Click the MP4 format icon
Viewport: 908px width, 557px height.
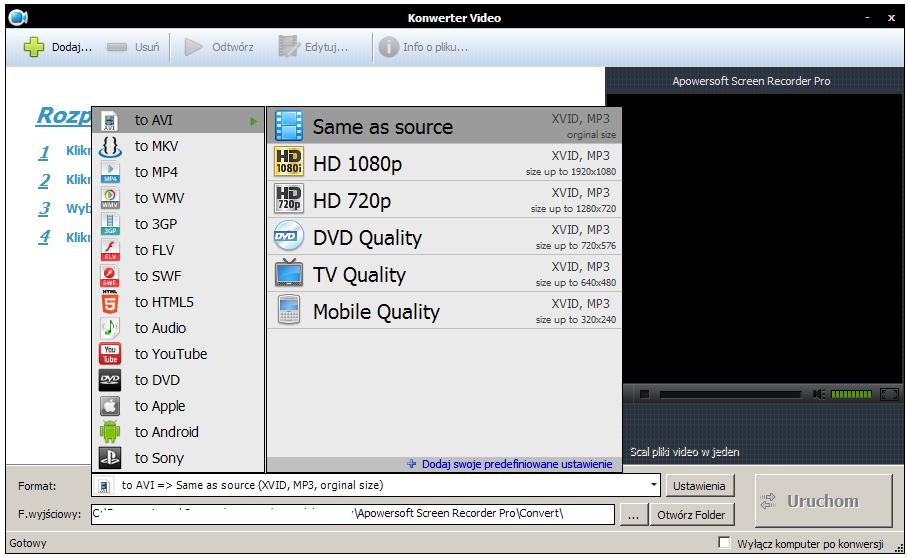109,172
